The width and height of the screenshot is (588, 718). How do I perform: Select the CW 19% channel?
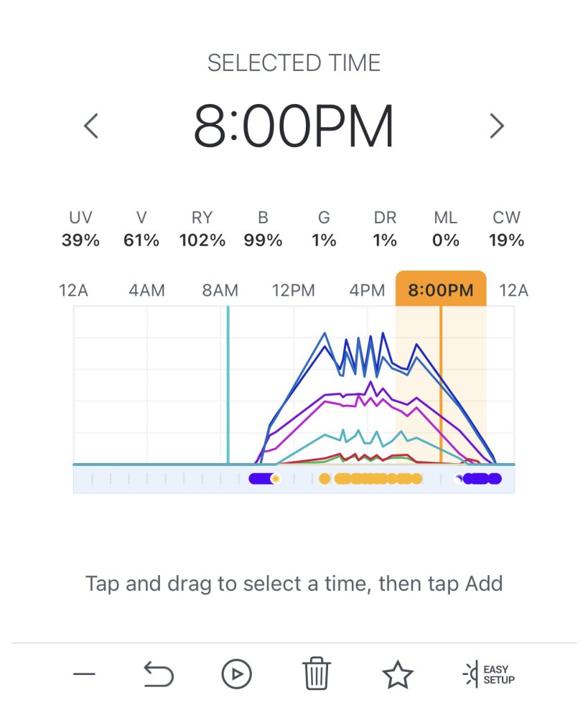point(507,229)
